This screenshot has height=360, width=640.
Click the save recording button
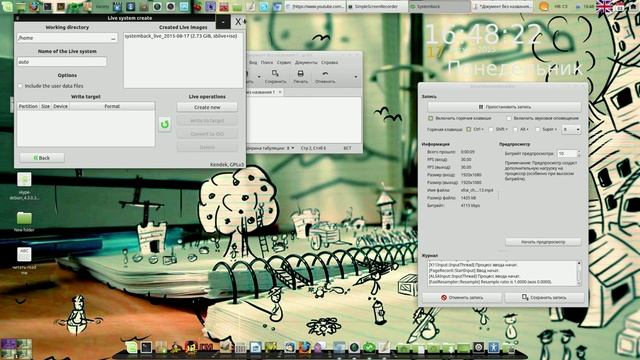click(544, 298)
